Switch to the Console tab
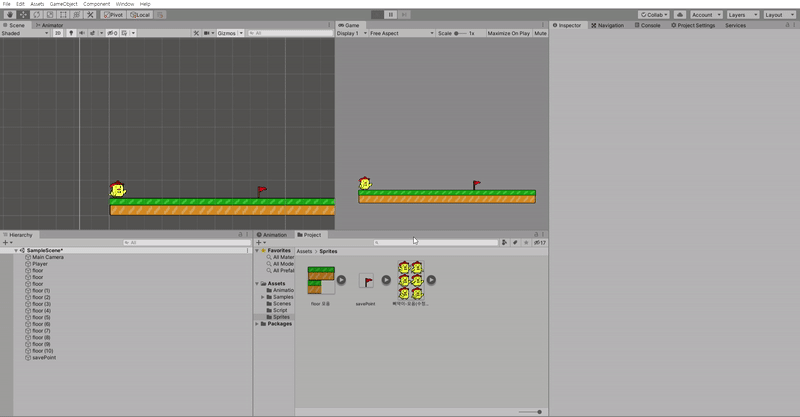The height and width of the screenshot is (417, 800). click(647, 25)
